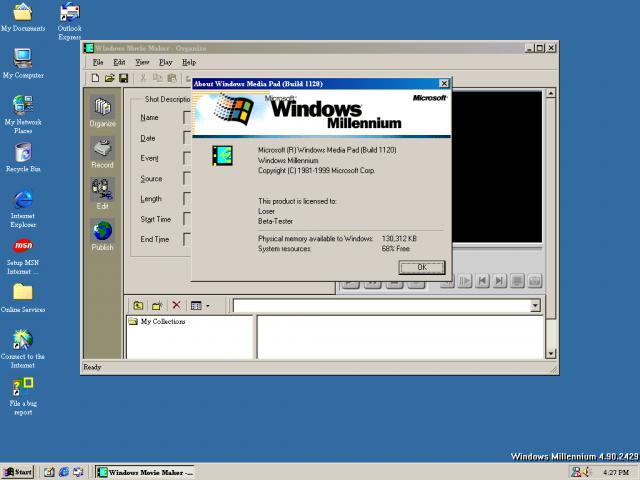The width and height of the screenshot is (640, 480).
Task: Click the 4:27 PM system clock
Action: (616, 472)
